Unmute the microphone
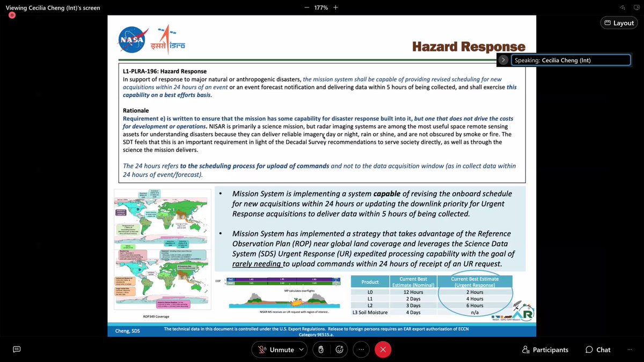The height and width of the screenshot is (362, 644). 276,350
